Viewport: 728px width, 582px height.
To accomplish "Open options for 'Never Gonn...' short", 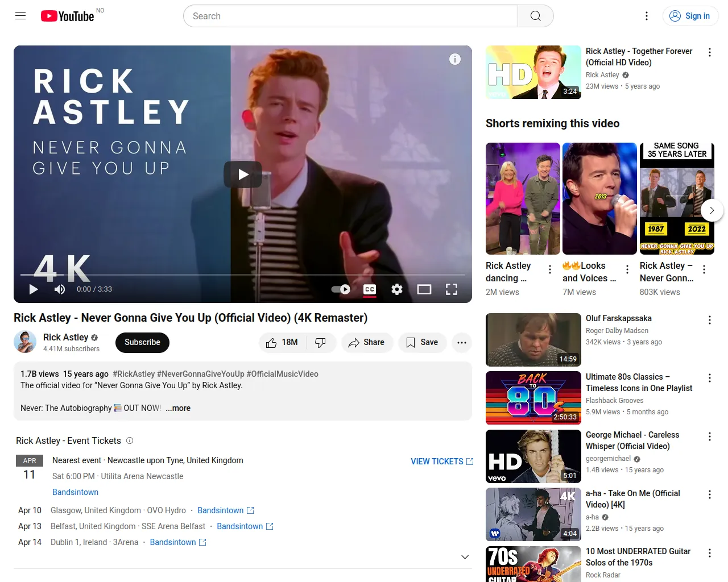I will [x=704, y=269].
